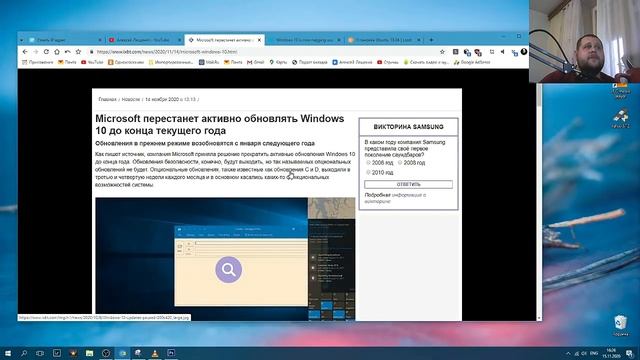
Task: Open the Gmail bookmark
Action: (x=256, y=62)
